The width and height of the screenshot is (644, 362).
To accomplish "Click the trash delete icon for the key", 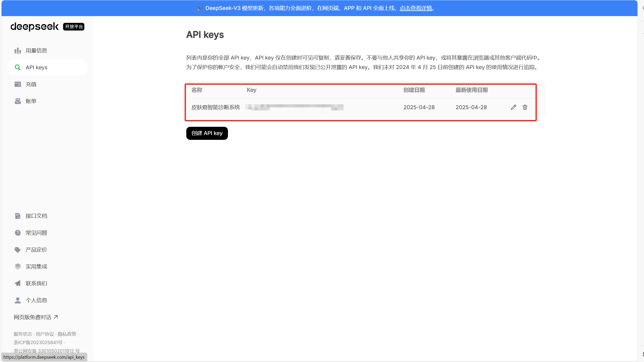I will pyautogui.click(x=525, y=107).
